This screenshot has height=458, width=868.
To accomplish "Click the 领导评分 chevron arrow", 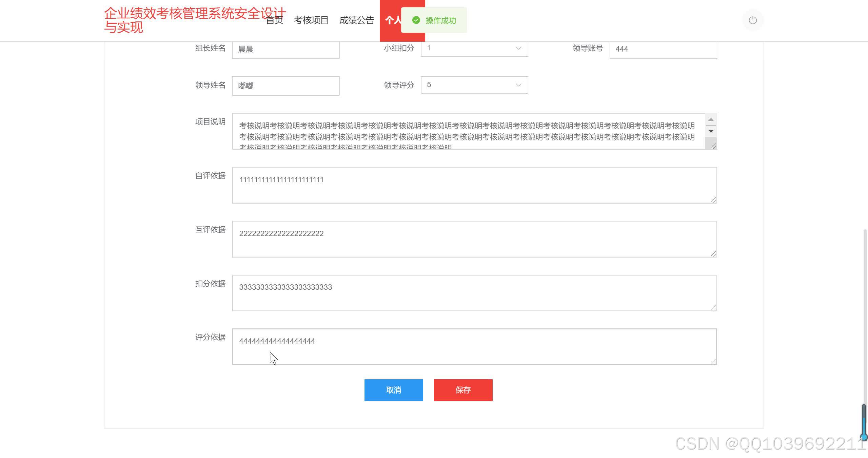I will click(518, 85).
